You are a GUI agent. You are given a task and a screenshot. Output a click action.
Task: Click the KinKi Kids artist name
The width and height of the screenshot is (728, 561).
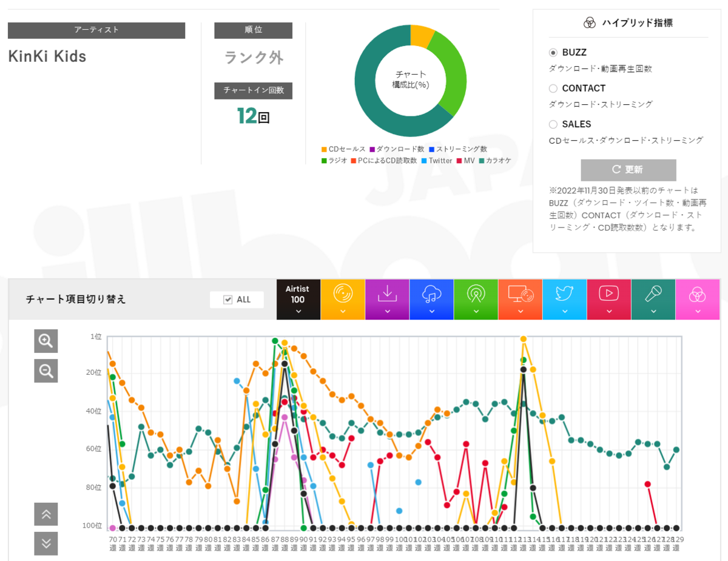click(x=47, y=56)
